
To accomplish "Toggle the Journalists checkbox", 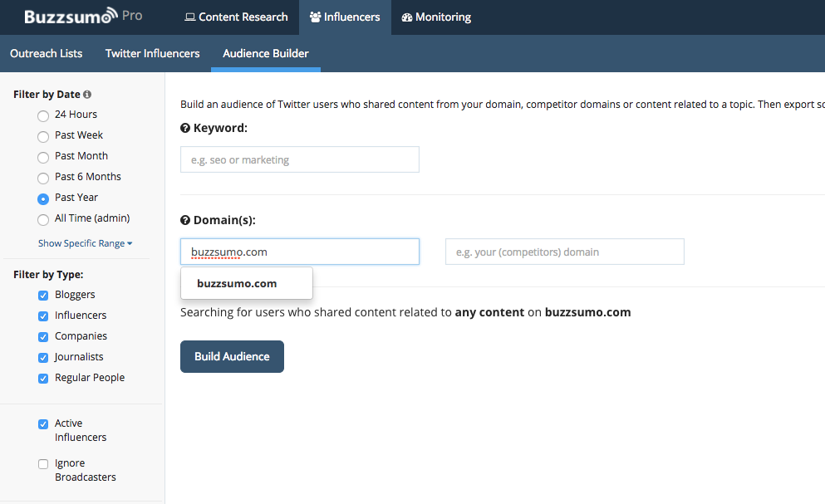I will pyautogui.click(x=43, y=358).
